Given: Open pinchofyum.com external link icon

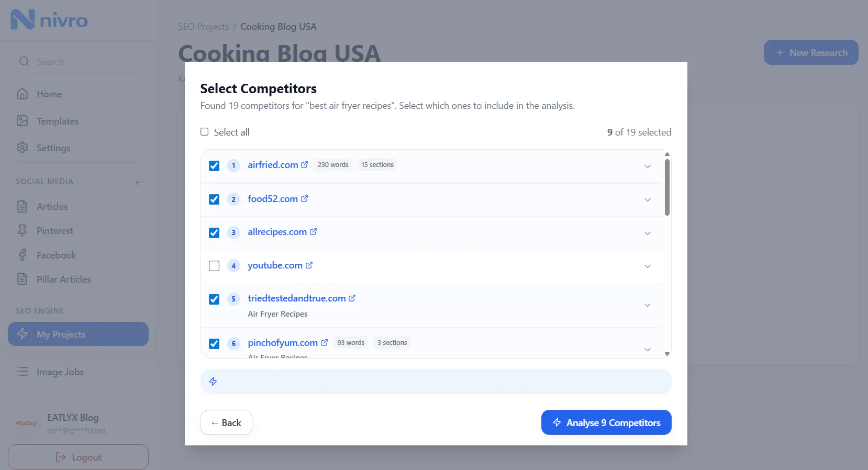Looking at the screenshot, I should pyautogui.click(x=324, y=343).
